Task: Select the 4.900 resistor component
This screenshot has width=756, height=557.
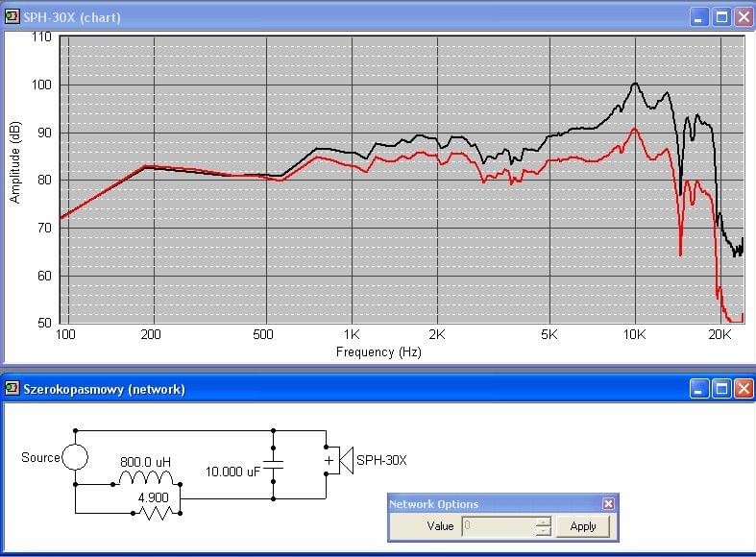Action: 157,513
